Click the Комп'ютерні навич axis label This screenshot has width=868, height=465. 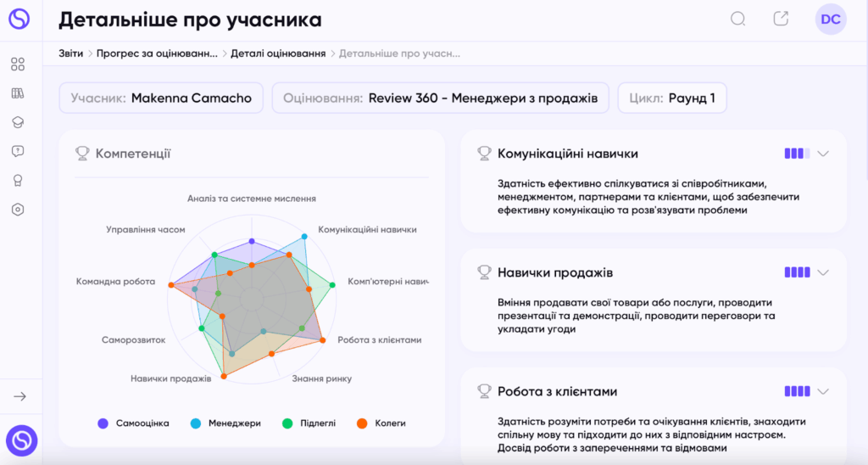coord(388,282)
